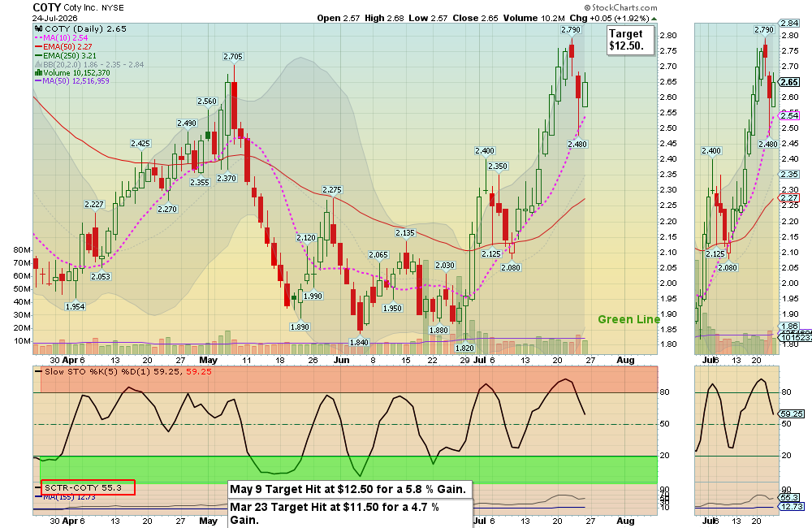
Task: Click the 2.65 current price tag on zoom chart
Action: click(790, 82)
